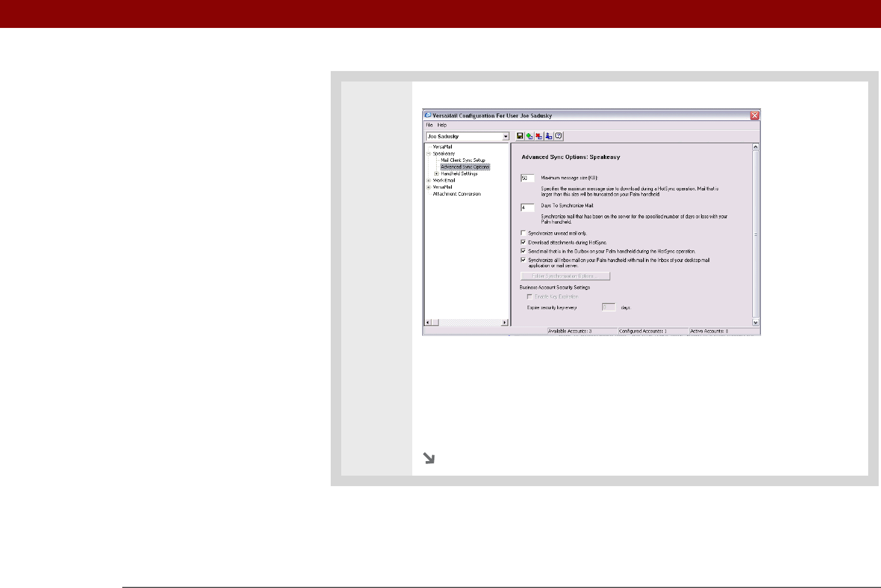Viewport: 881px width, 588px height.
Task: Click the Save floppy disk toolbar icon
Action: tap(520, 136)
